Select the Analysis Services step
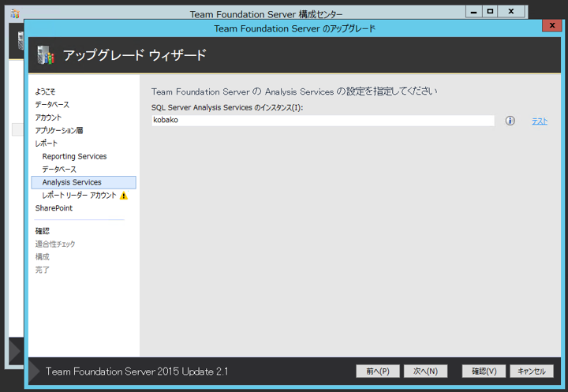Image resolution: width=568 pixels, height=392 pixels. (84, 182)
